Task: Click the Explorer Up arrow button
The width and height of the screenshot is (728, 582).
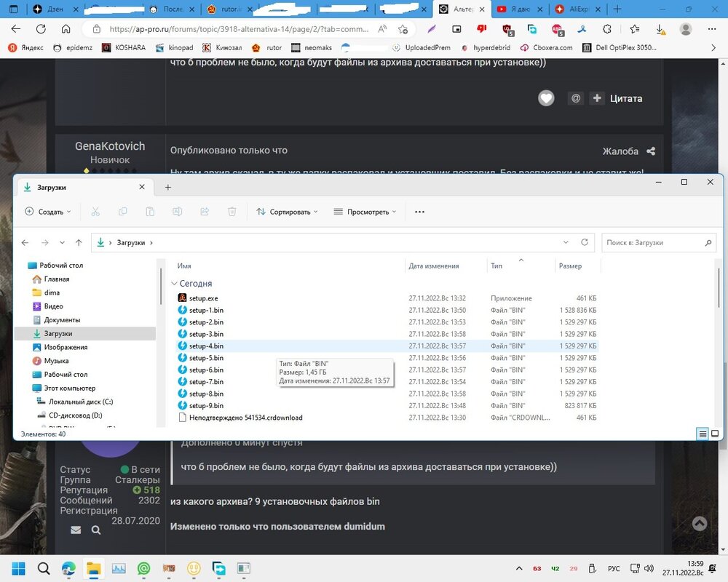Action: tap(79, 242)
